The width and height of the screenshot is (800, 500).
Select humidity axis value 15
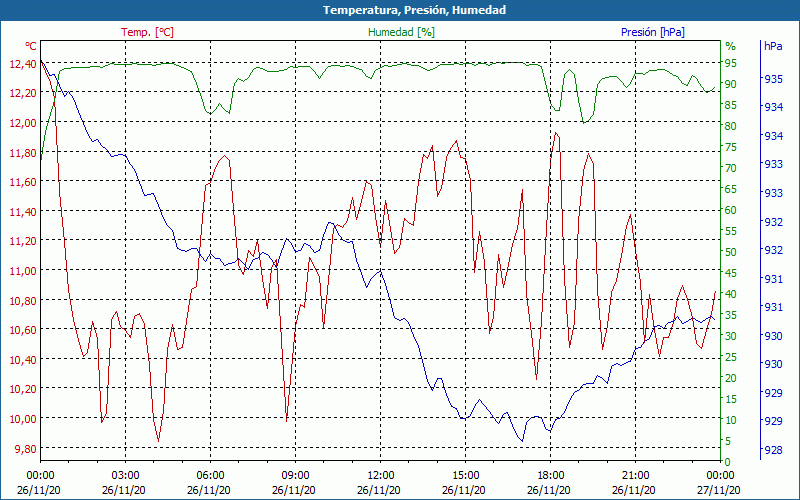click(x=731, y=399)
